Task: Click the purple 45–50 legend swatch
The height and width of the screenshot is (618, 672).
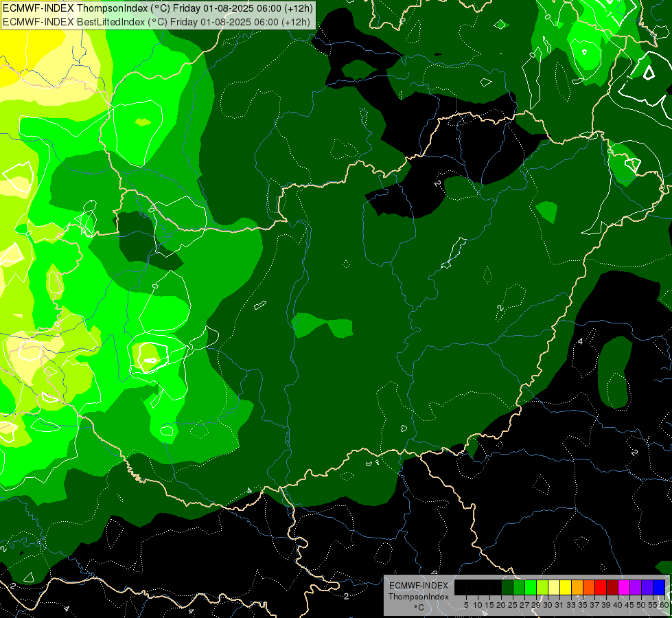Action: pyautogui.click(x=636, y=587)
